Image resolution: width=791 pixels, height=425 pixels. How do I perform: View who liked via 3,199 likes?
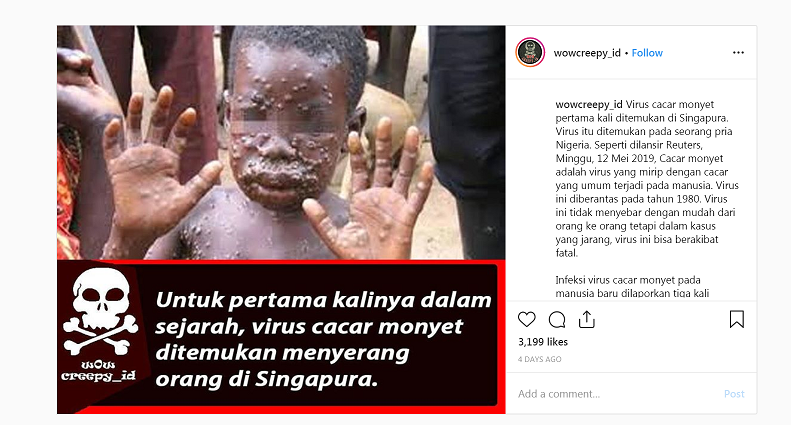click(543, 342)
